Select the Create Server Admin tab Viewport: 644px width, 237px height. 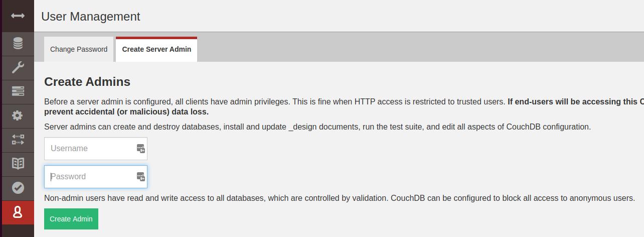click(156, 49)
